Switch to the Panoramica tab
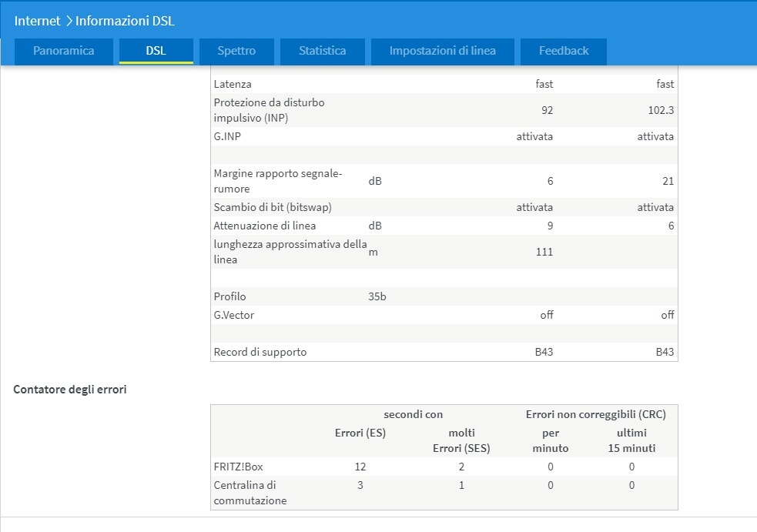This screenshot has width=757, height=532. [x=64, y=51]
